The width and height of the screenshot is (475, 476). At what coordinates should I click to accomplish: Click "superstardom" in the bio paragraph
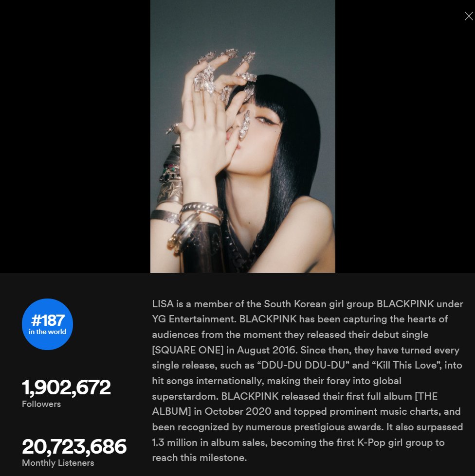click(185, 396)
